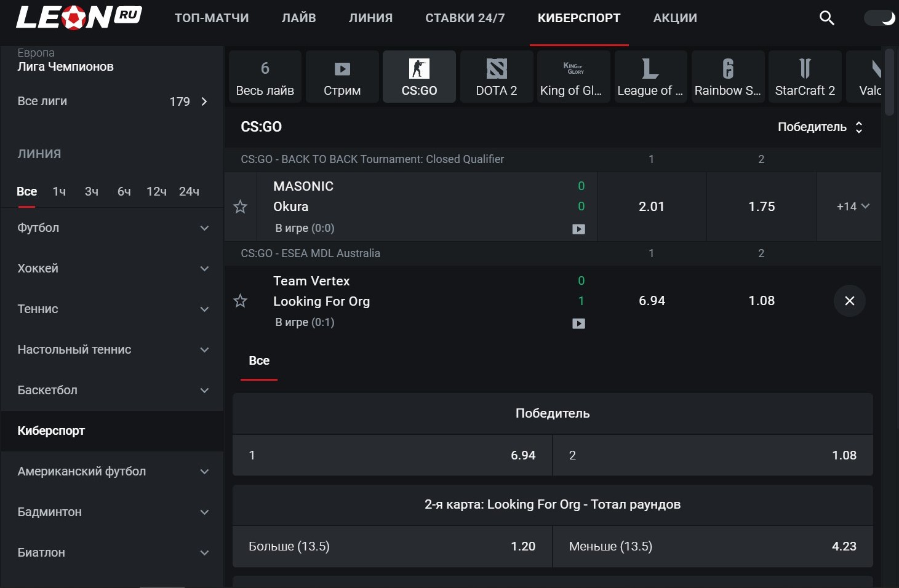Open Все лиги list arrow
Screen dimensions: 899x588
coord(204,101)
